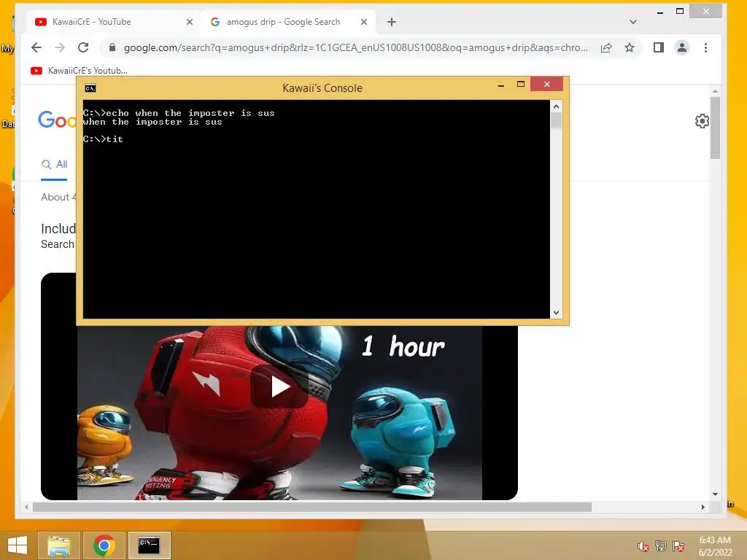
Task: Open the Chrome profile avatar
Action: click(x=682, y=47)
